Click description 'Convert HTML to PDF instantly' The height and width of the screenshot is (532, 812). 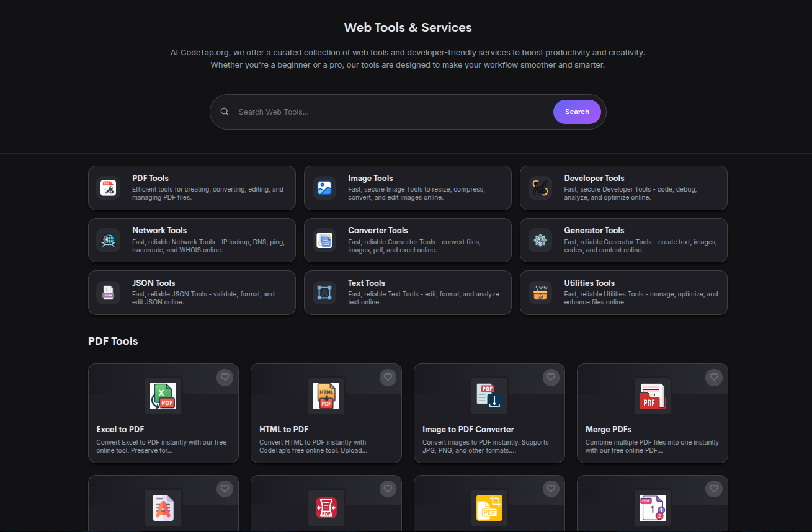click(x=313, y=446)
